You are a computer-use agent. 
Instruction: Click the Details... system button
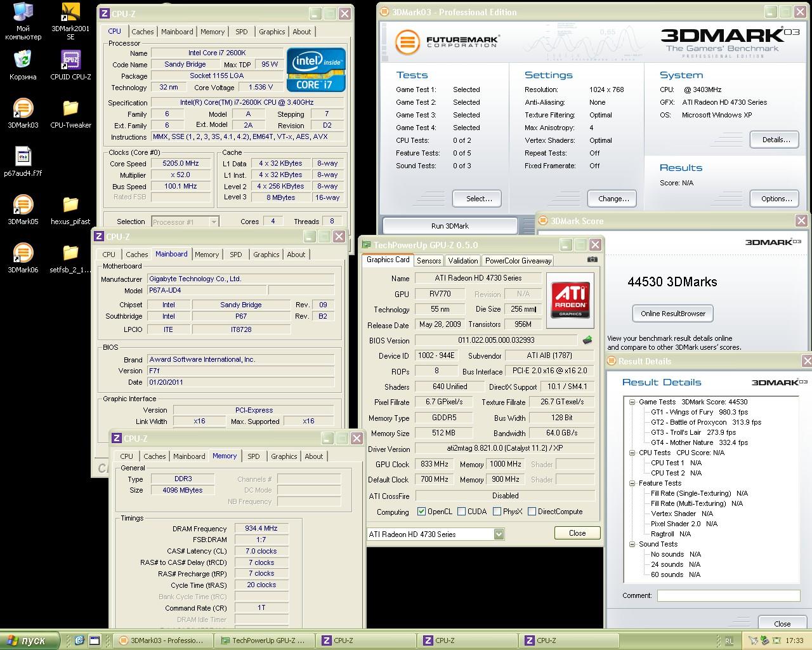[774, 140]
